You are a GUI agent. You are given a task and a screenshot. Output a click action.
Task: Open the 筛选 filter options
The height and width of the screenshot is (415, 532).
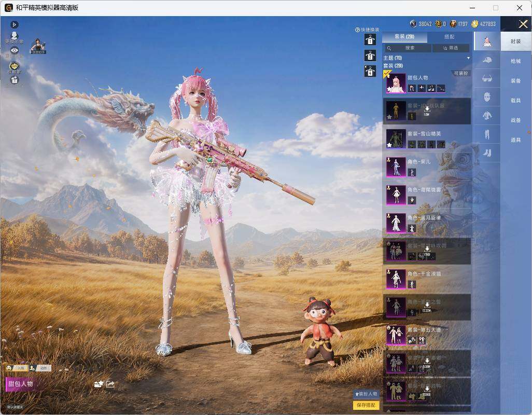coord(451,48)
